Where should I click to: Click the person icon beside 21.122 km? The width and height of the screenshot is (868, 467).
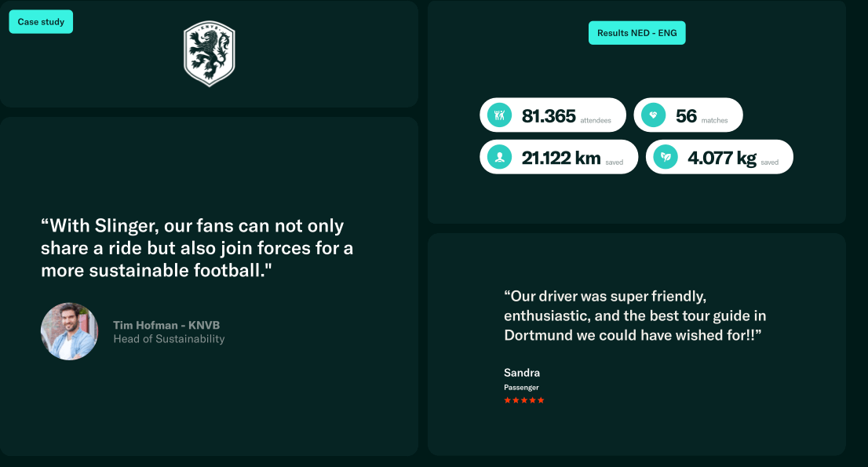pos(498,157)
